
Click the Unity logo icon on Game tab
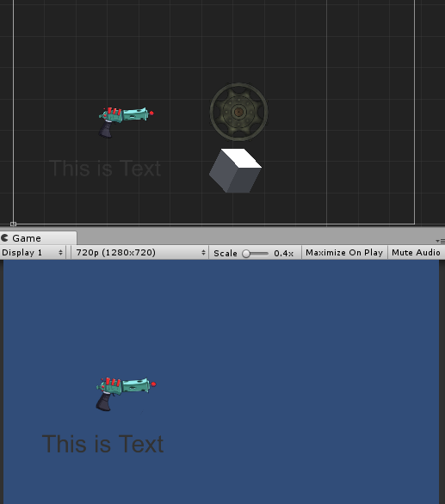(4, 238)
